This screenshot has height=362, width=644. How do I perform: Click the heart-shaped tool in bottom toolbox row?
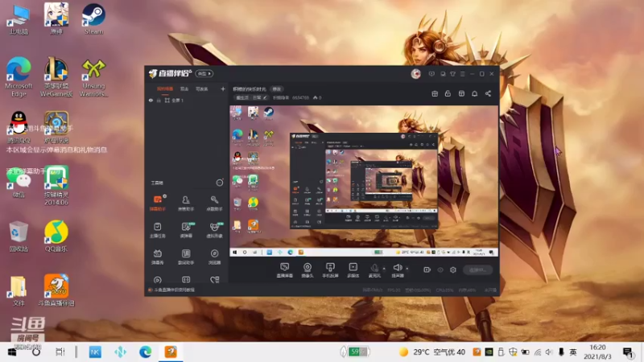click(214, 280)
